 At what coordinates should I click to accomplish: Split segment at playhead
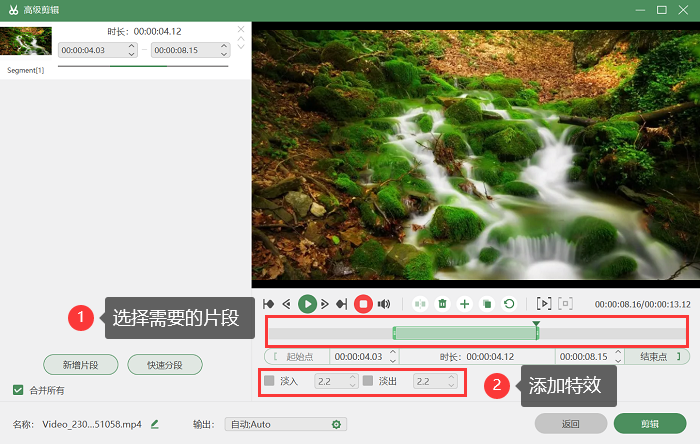point(420,304)
